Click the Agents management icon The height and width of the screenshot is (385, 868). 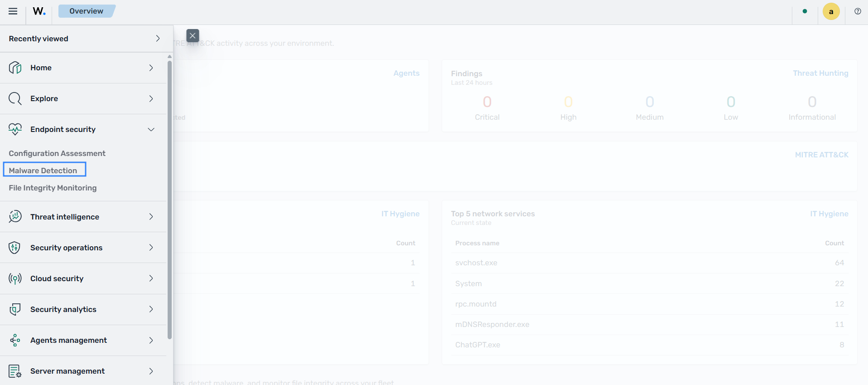pyautogui.click(x=15, y=340)
